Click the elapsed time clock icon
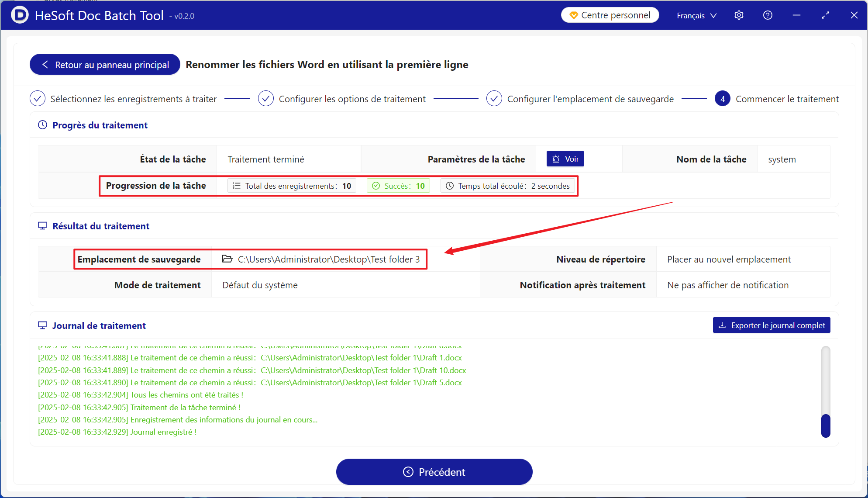868x498 pixels. pyautogui.click(x=450, y=186)
